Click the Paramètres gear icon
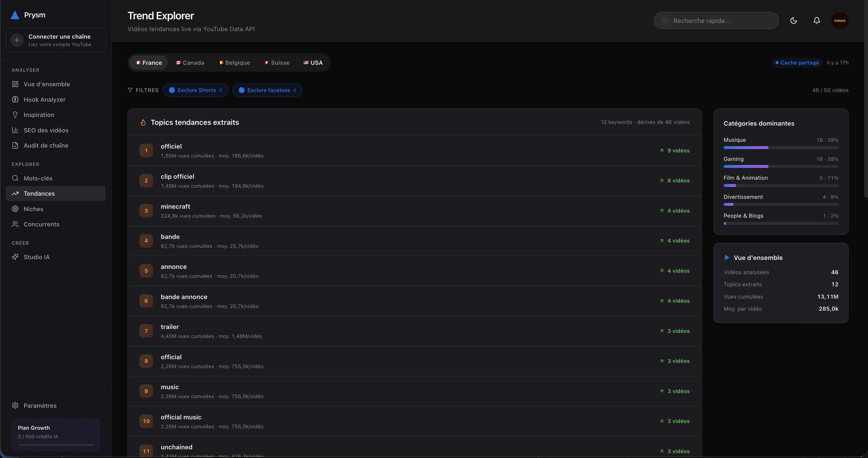 click(x=15, y=405)
